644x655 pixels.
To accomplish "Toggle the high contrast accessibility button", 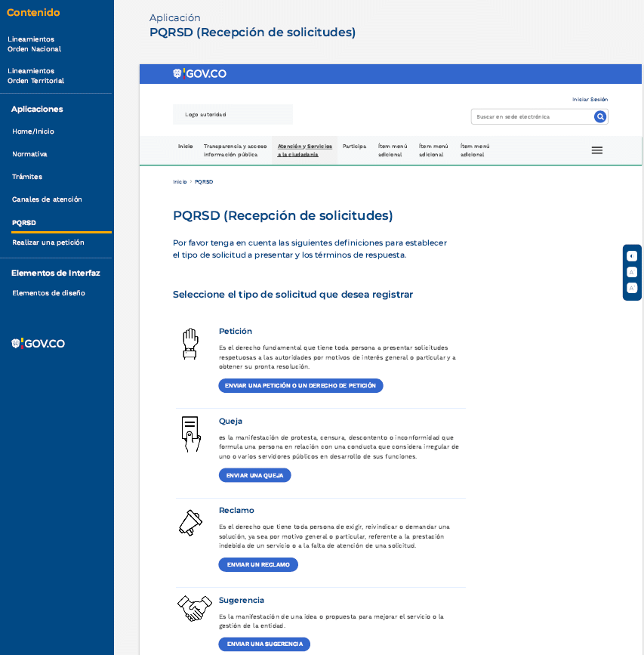I will coord(632,256).
